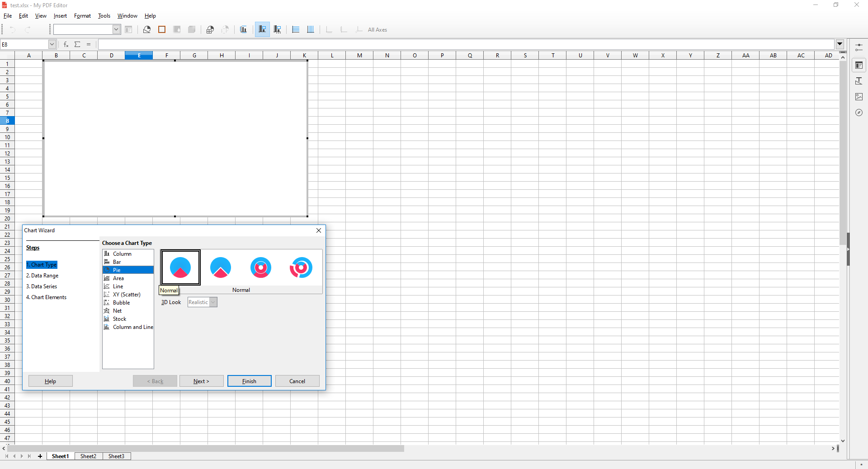The image size is (868, 469).
Task: Click the Chart Wall toolbar icon
Action: tap(177, 30)
